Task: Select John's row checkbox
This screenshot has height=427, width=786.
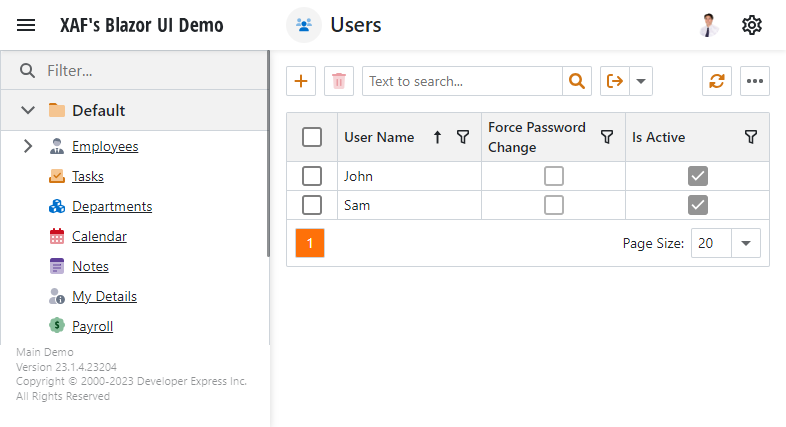Action: point(312,176)
